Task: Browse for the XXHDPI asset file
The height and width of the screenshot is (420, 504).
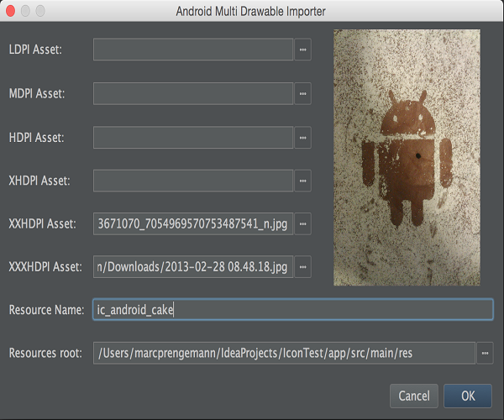Action: (302, 223)
